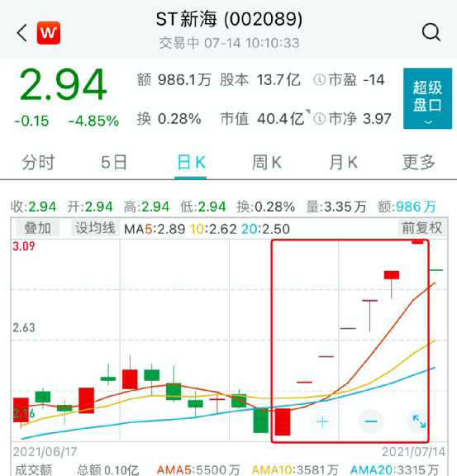Expand chart to fullscreen arrows icon

pos(419,421)
